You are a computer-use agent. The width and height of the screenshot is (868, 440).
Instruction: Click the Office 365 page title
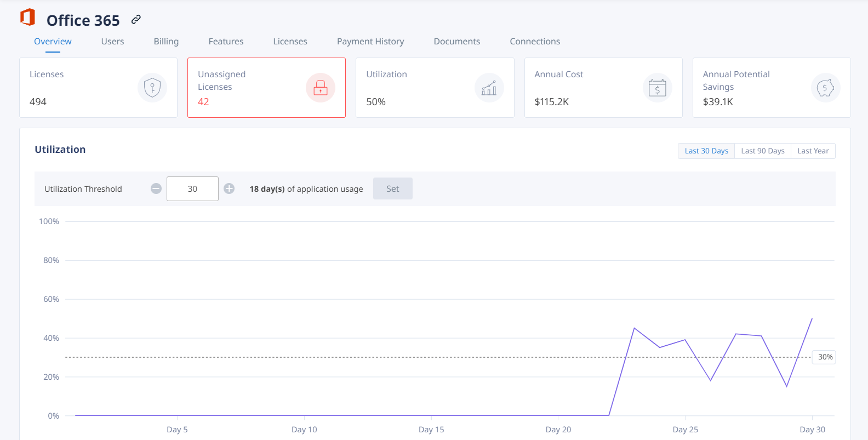click(x=83, y=20)
